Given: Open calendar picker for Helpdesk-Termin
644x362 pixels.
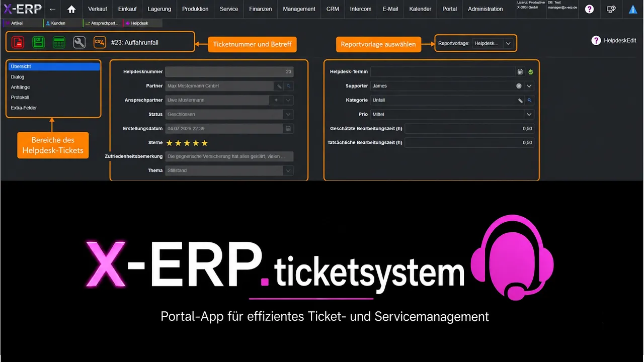Looking at the screenshot, I should click(520, 72).
